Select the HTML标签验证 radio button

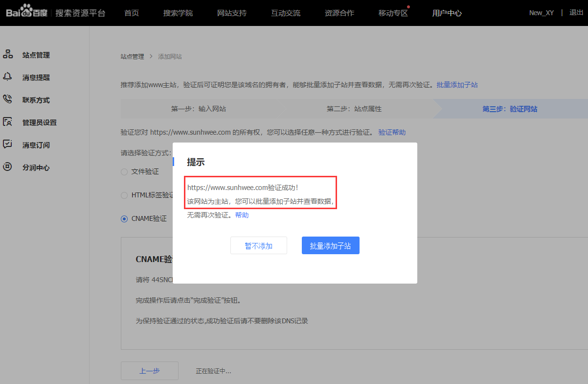point(124,195)
